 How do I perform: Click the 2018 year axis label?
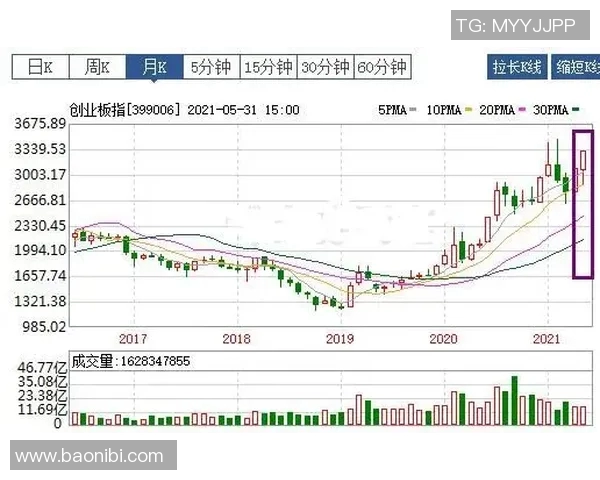(236, 339)
